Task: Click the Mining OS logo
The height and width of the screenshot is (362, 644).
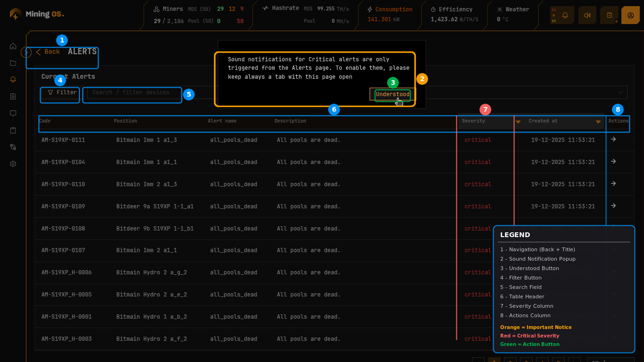Action: click(x=37, y=14)
